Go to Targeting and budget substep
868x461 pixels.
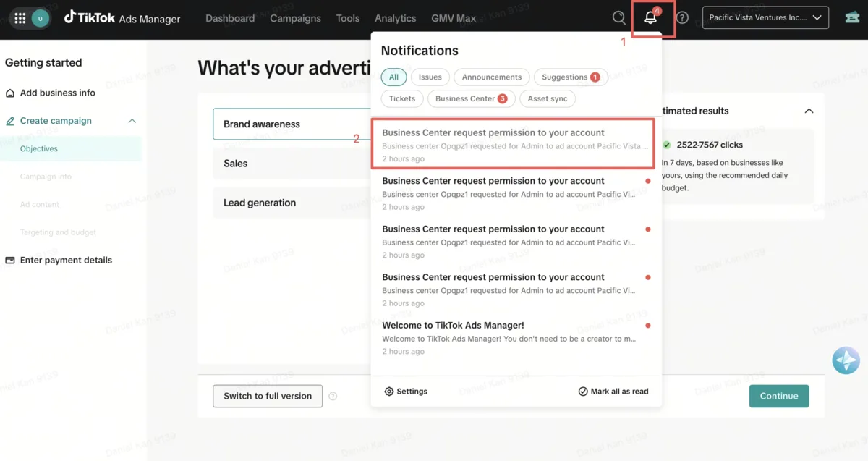point(58,232)
